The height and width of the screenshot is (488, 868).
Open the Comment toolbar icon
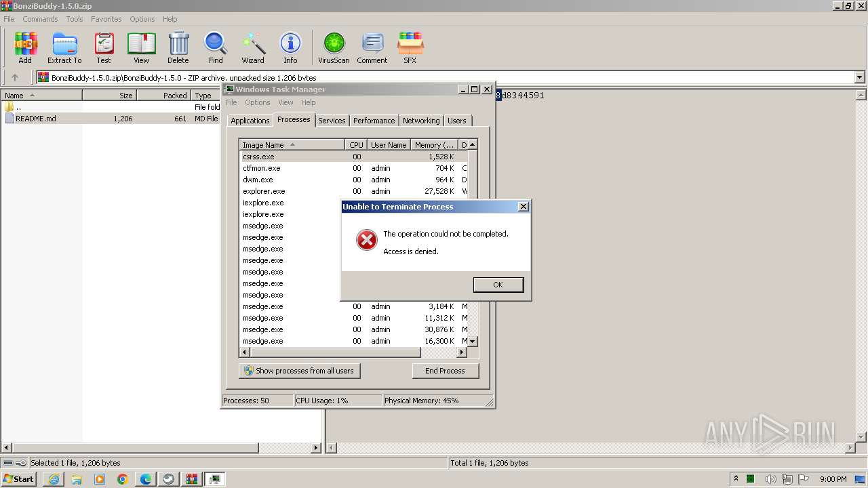(372, 47)
